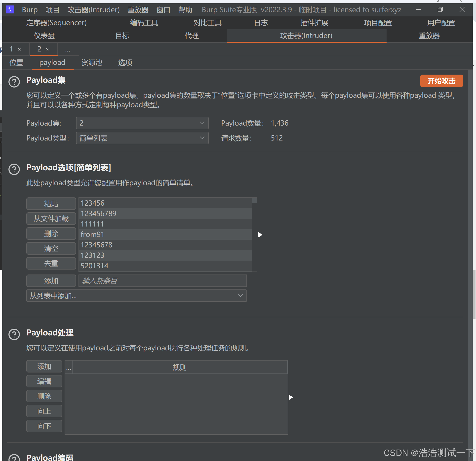Click the 输入新条目 input field
Image resolution: width=476 pixels, height=461 pixels.
point(163,281)
